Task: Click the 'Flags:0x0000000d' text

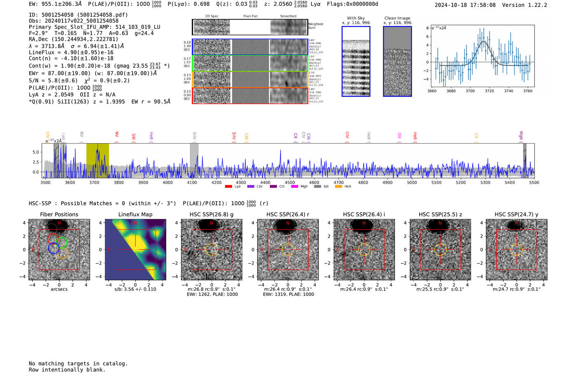Action: click(x=353, y=4)
